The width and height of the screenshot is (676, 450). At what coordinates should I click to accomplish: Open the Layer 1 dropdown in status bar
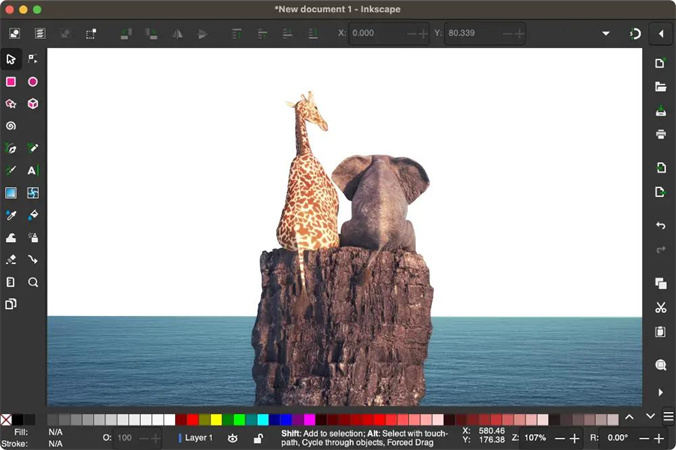tap(197, 438)
